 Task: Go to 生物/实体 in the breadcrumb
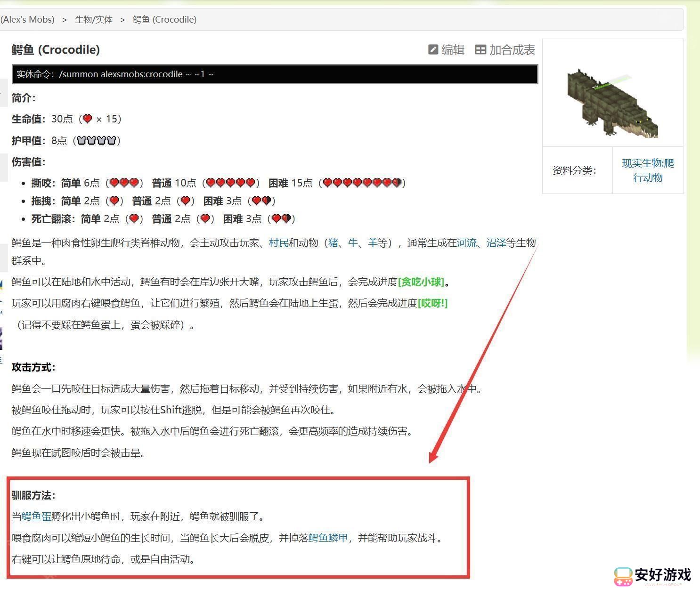coord(94,20)
